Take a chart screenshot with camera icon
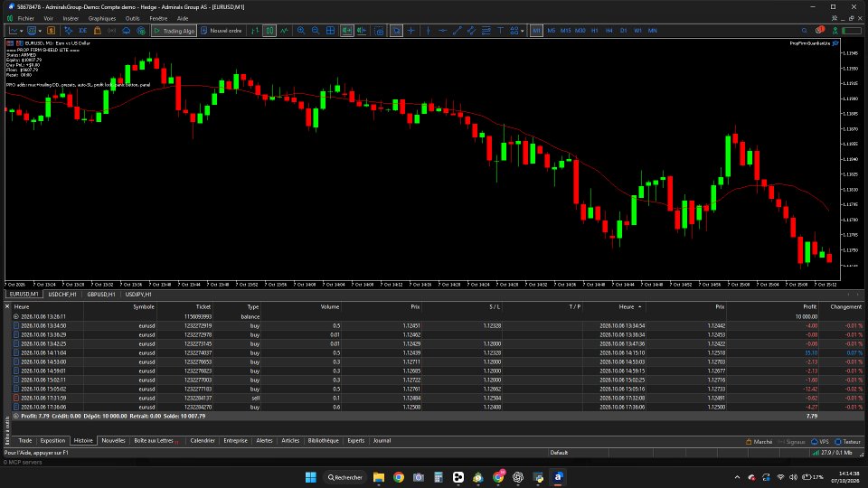Viewport: 868px width, 488px height. click(x=379, y=31)
